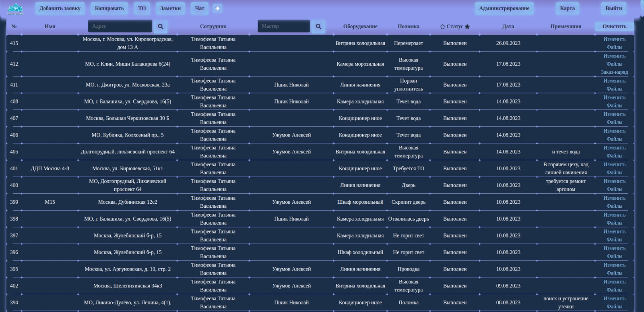Click Изменить for request 399
The image size is (644, 312).
615,198
